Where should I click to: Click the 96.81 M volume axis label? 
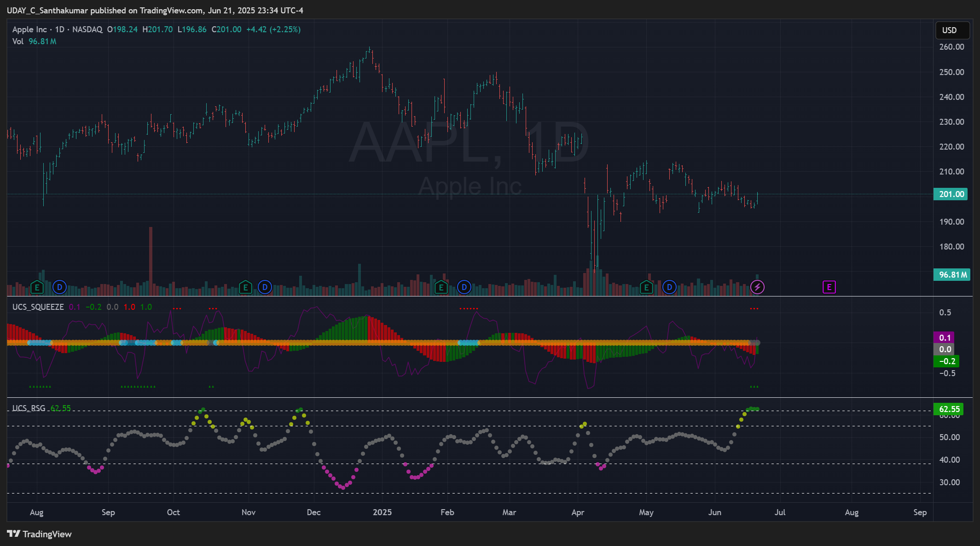pos(951,275)
